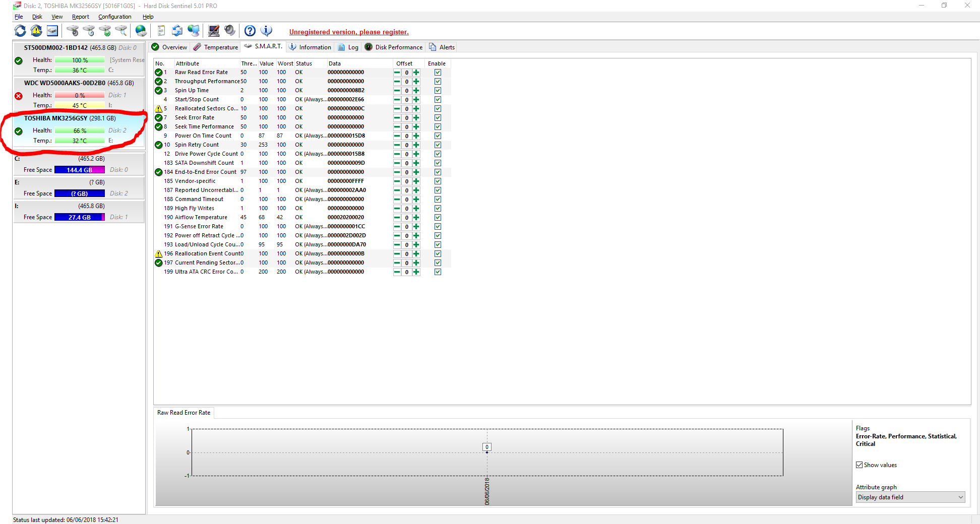Click the refresh icon with yellow warning sign
This screenshot has width=980, height=524.
[x=36, y=31]
